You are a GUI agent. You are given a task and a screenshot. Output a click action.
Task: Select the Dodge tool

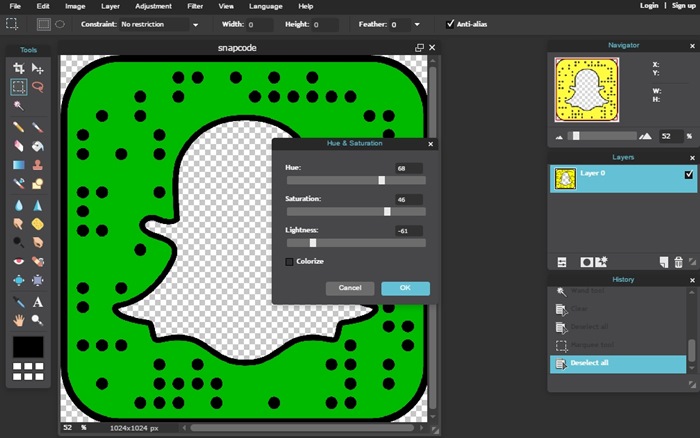[19, 242]
